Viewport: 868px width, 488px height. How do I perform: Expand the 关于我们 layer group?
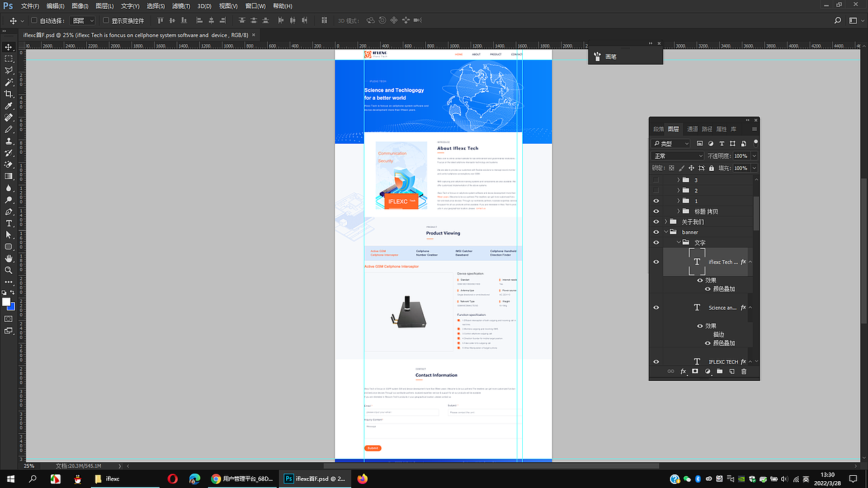click(x=666, y=222)
